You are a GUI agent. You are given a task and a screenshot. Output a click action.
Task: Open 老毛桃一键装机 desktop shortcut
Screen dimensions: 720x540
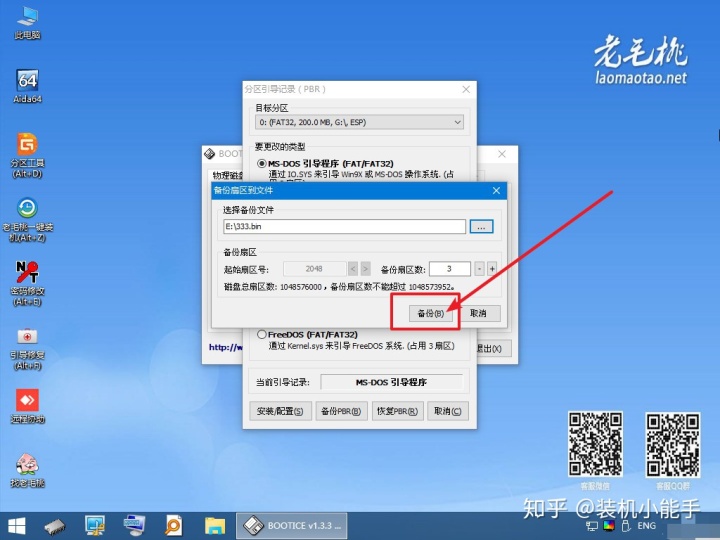[28, 219]
